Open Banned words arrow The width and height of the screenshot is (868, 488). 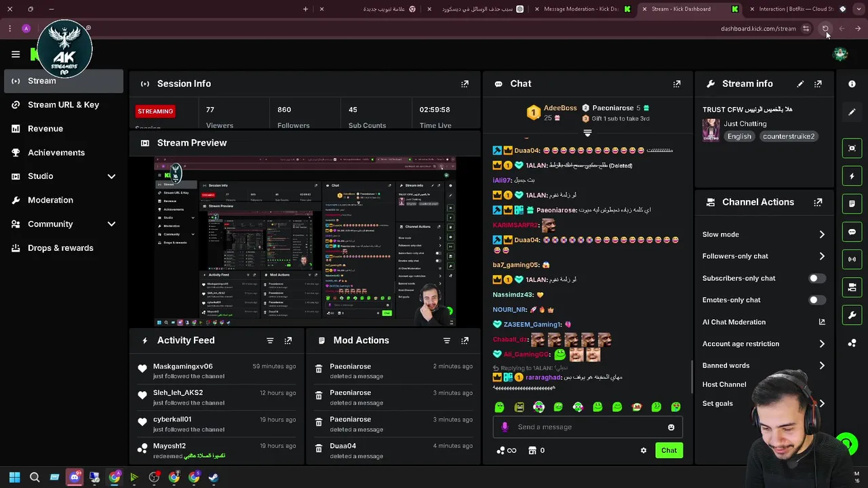(x=822, y=365)
